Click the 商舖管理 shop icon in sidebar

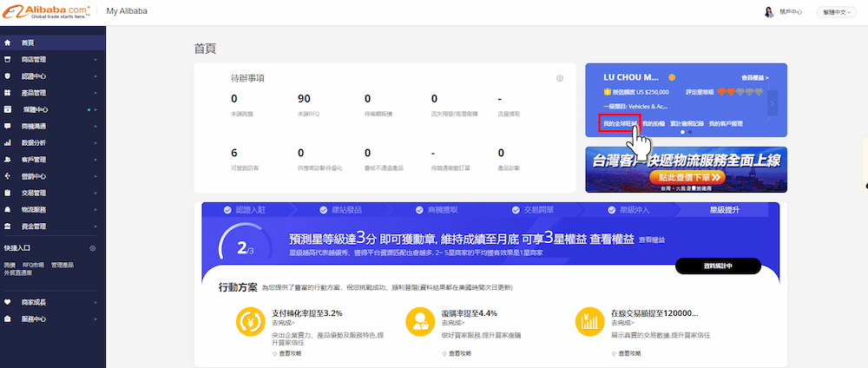tap(7, 60)
